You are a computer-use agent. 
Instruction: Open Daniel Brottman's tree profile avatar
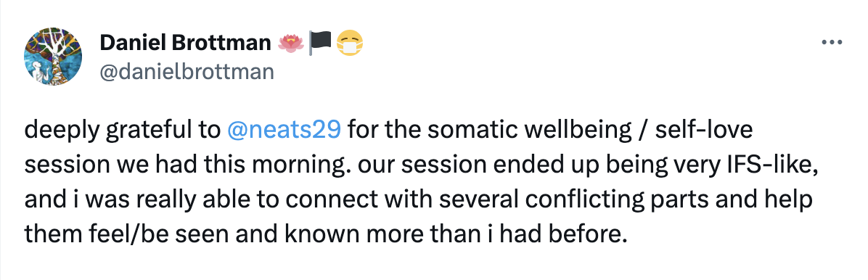pos(53,57)
